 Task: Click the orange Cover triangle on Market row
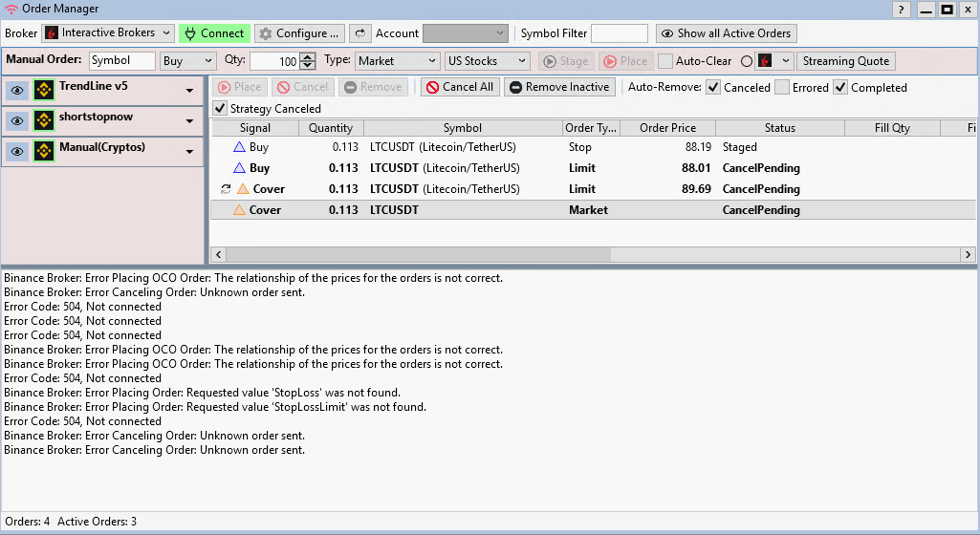239,210
